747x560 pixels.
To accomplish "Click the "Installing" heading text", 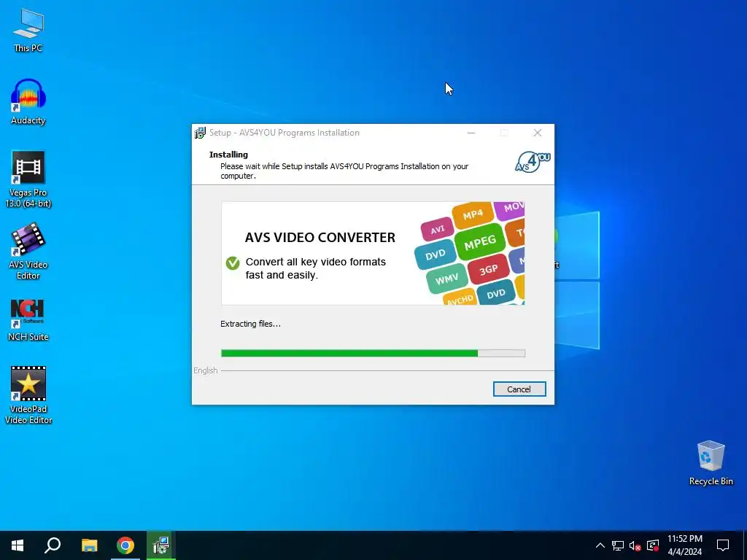I will [x=228, y=155].
